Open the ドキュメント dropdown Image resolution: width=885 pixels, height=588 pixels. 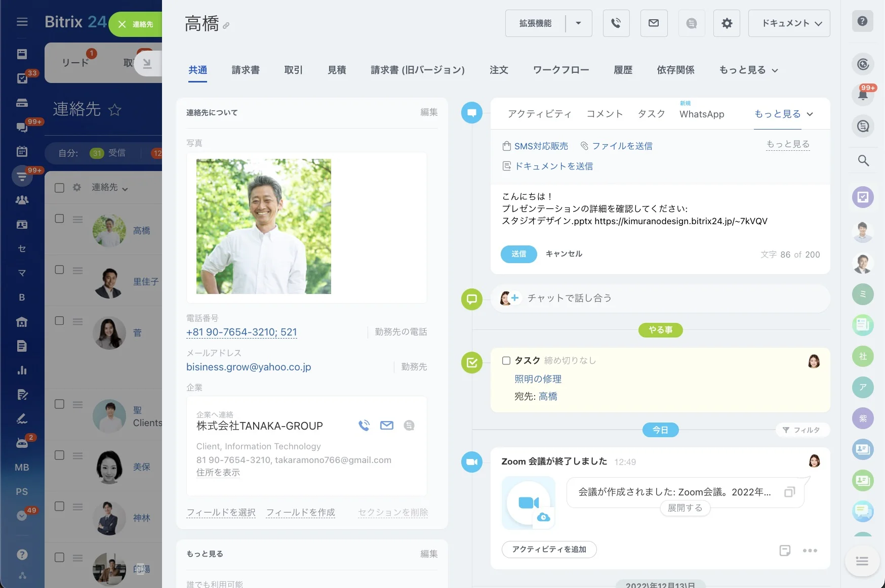click(789, 23)
